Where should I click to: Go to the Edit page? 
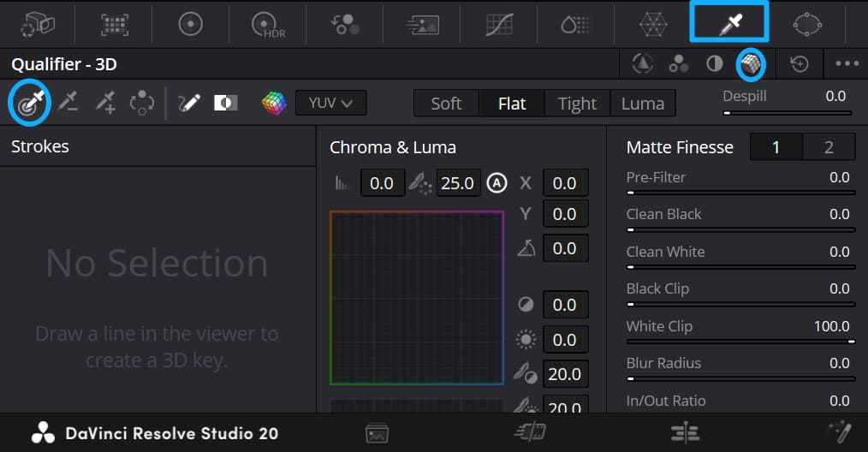point(686,432)
